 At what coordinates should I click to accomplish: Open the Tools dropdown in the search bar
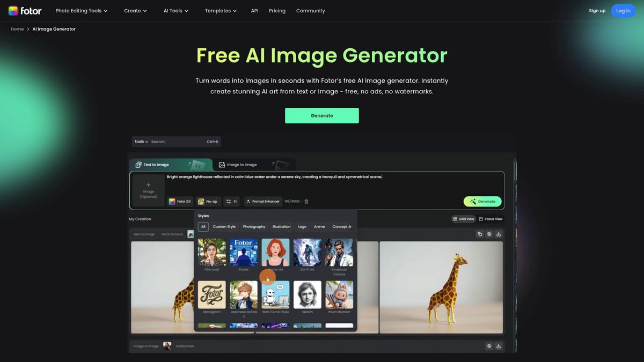(x=140, y=141)
